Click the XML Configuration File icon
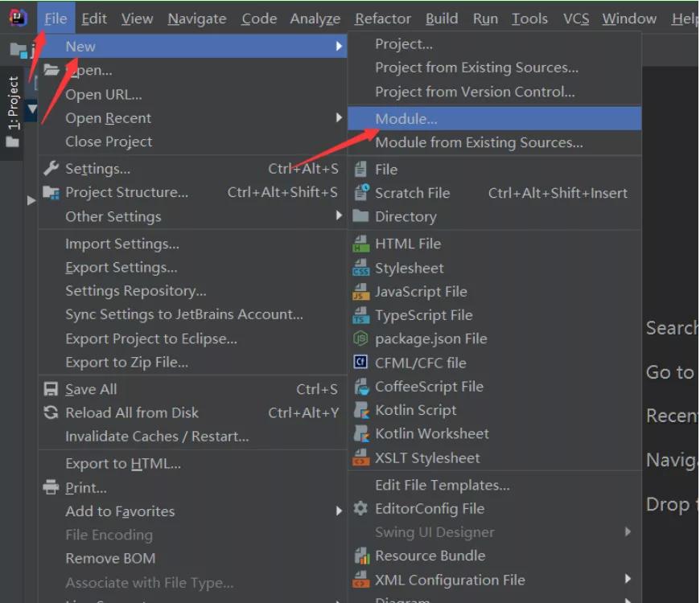 tap(360, 580)
